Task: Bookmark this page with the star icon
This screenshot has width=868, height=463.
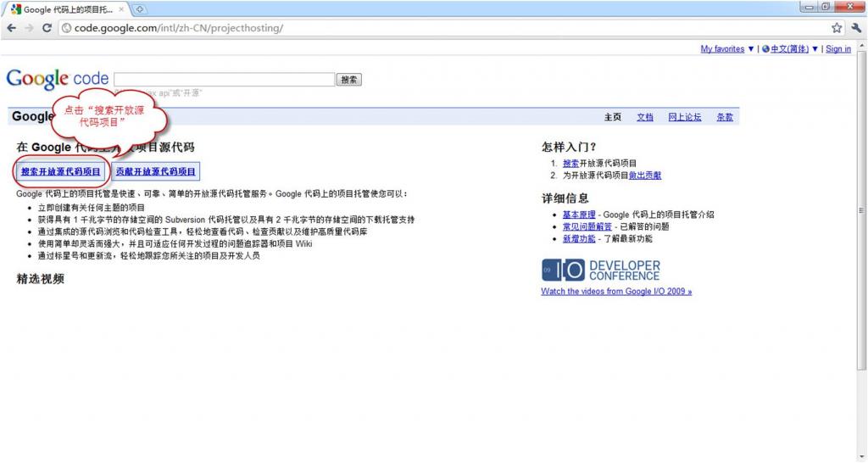Action: pos(837,28)
